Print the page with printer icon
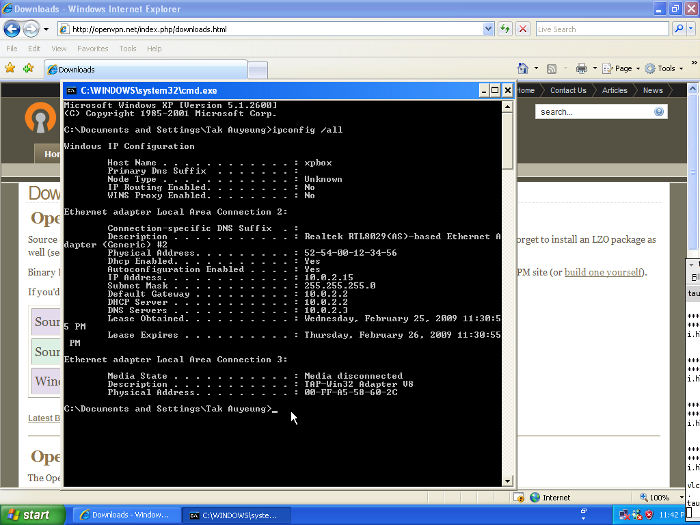The height and width of the screenshot is (525, 700). click(x=581, y=68)
